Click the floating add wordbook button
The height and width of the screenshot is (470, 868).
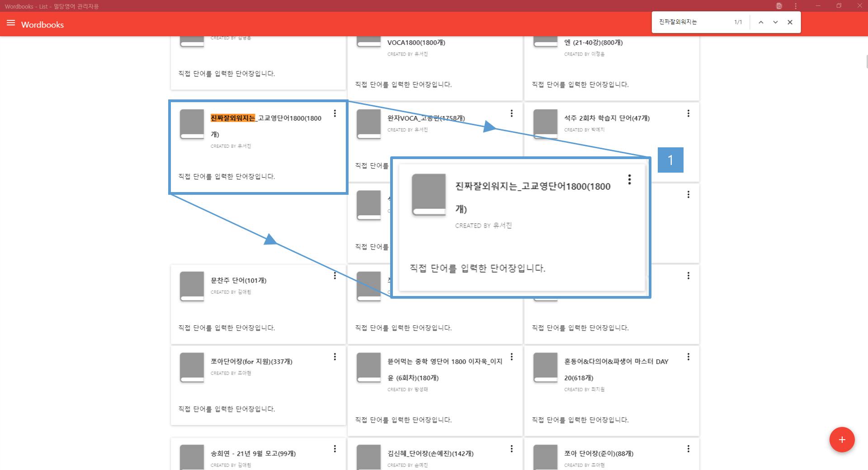pyautogui.click(x=842, y=439)
